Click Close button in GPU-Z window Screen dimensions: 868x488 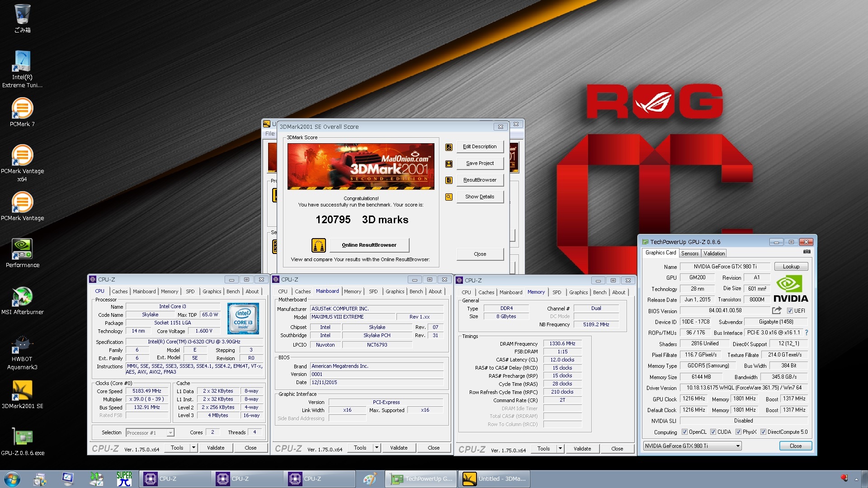click(x=795, y=446)
